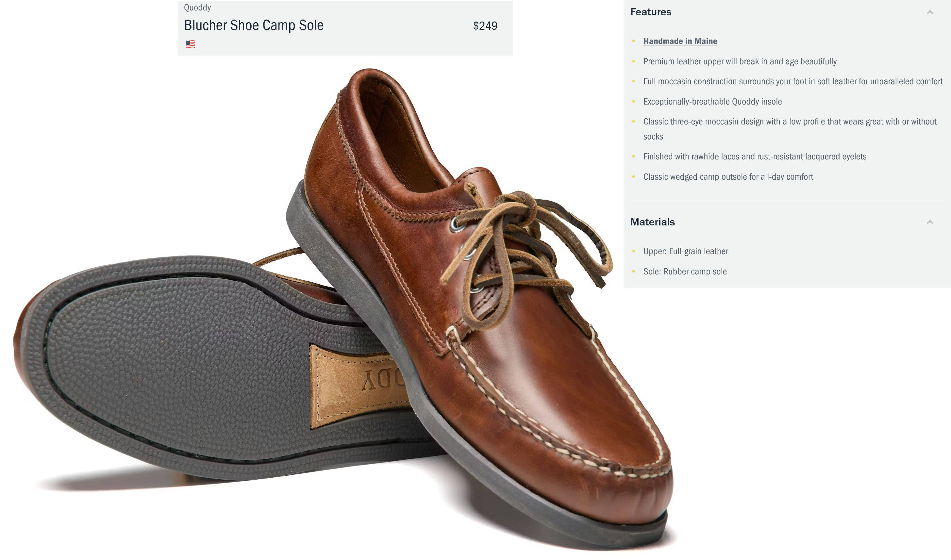Click the Features section heading

point(651,12)
